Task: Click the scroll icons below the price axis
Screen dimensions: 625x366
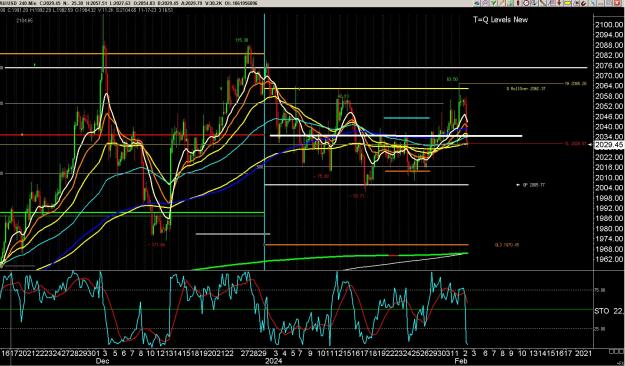Action: click(617, 351)
